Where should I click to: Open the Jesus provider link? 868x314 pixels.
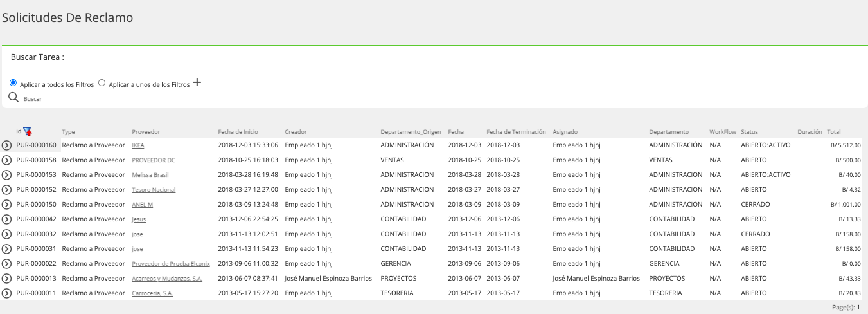point(139,219)
